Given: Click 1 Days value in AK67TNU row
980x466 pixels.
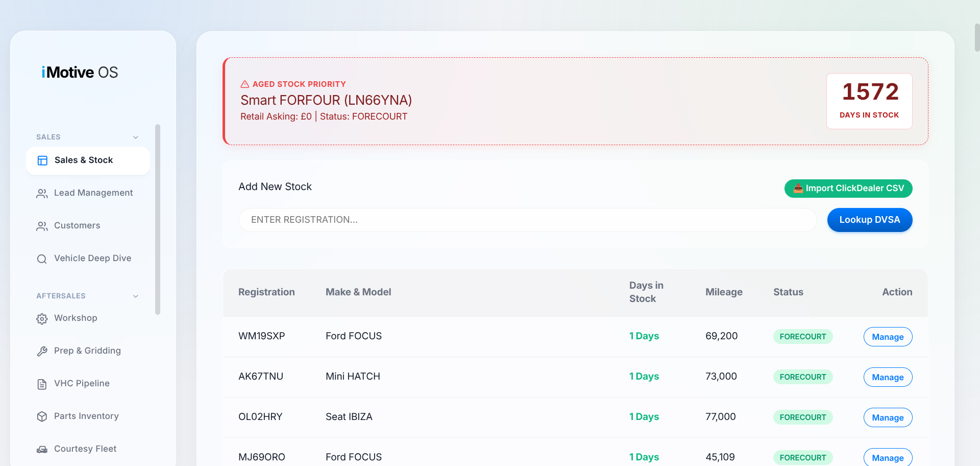Looking at the screenshot, I should [x=644, y=377].
